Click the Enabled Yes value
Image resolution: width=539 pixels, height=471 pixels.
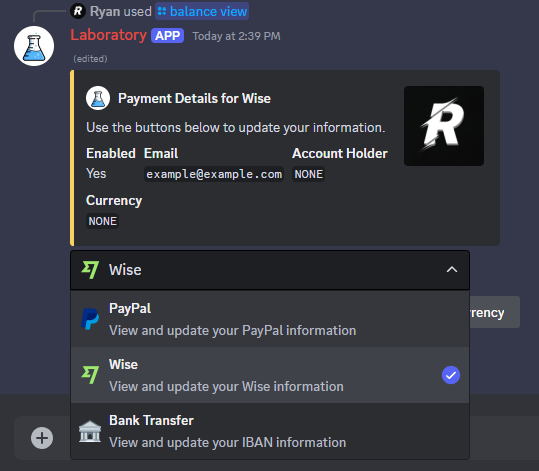[96, 174]
